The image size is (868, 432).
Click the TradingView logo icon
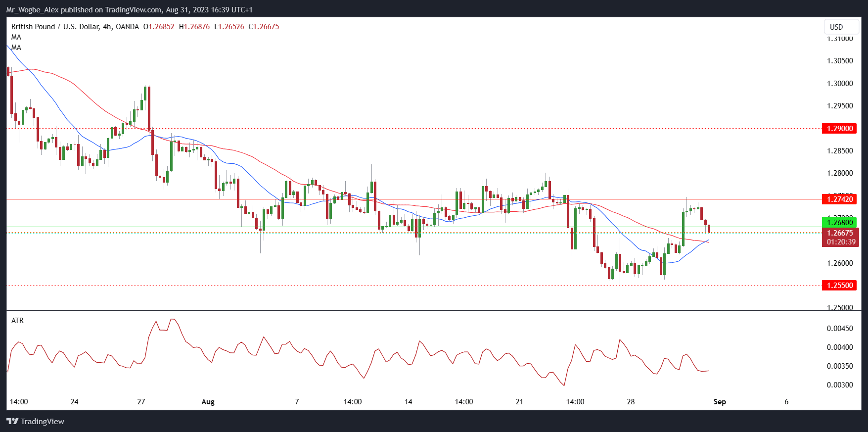[12, 421]
